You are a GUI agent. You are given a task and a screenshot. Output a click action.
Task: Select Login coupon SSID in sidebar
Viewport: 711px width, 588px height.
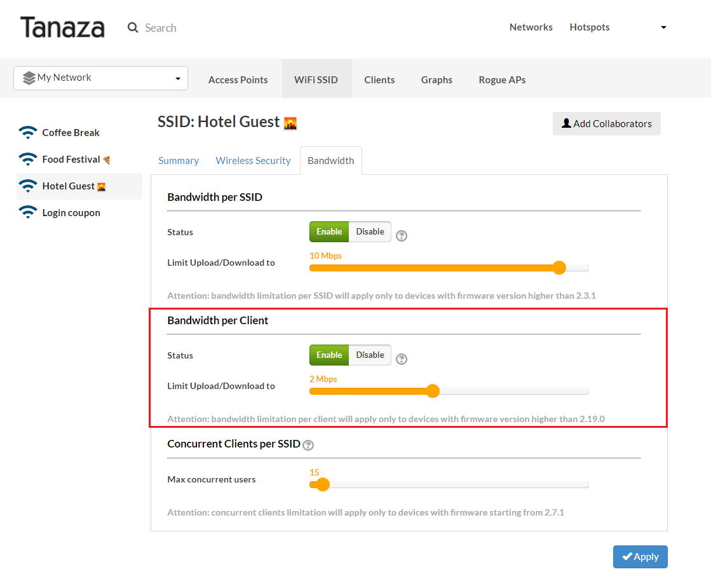[79, 212]
